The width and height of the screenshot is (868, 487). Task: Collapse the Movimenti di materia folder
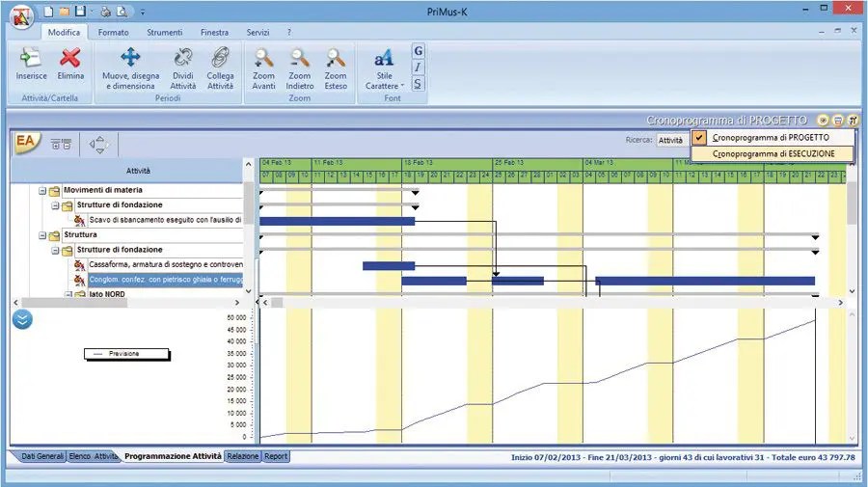point(42,190)
